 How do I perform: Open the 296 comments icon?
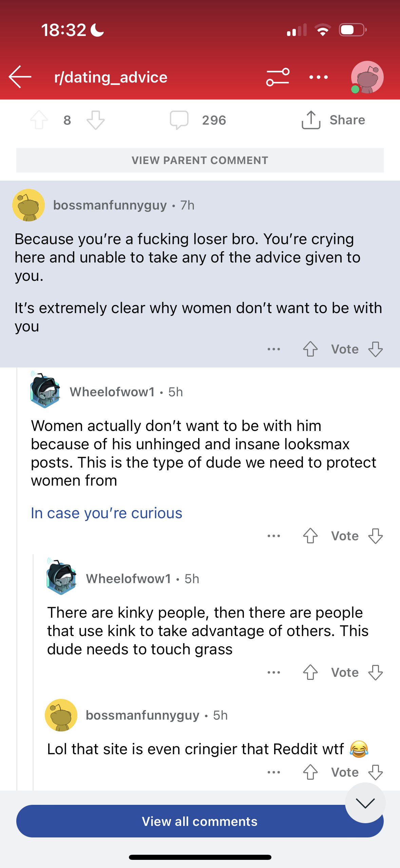[x=179, y=120]
